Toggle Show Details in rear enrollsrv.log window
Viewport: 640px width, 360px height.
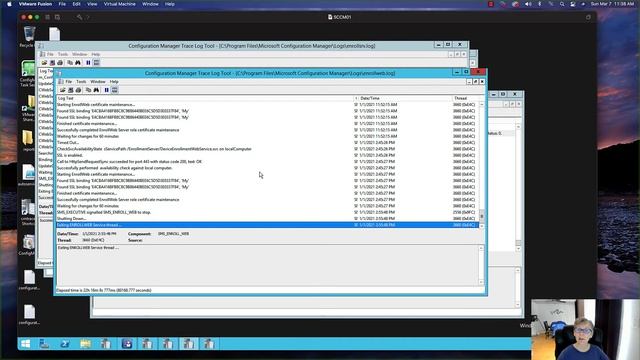96,62
